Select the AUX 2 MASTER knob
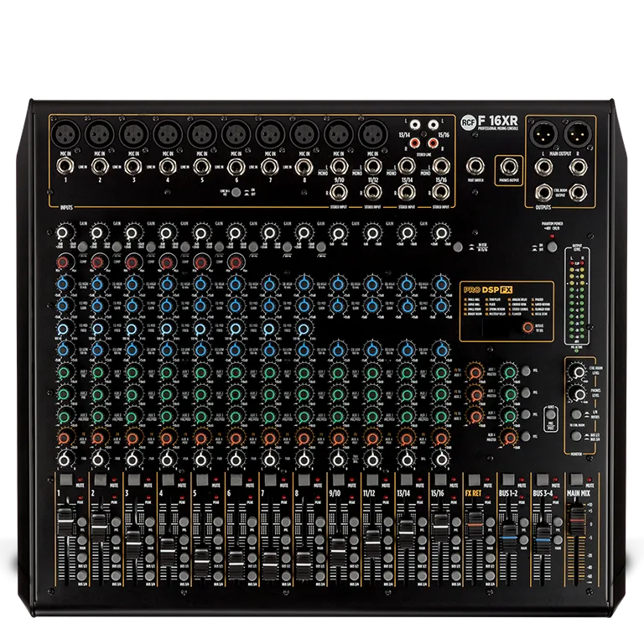The image size is (644, 644). coord(510,394)
